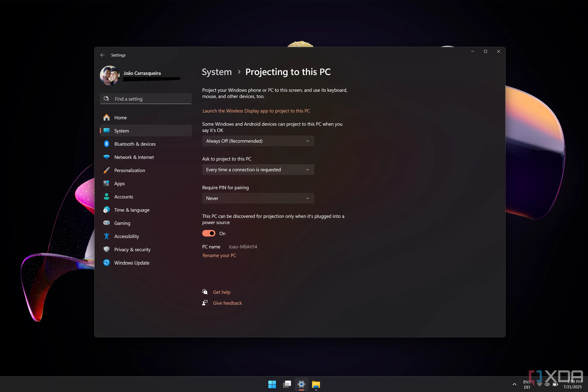Open the Ask to project dropdown
This screenshot has height=392, width=588.
tap(258, 170)
